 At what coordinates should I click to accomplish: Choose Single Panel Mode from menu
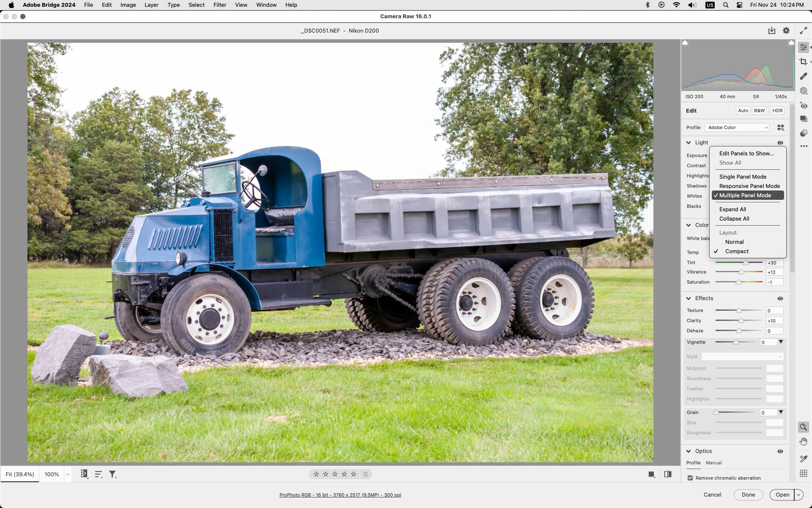[x=742, y=177]
